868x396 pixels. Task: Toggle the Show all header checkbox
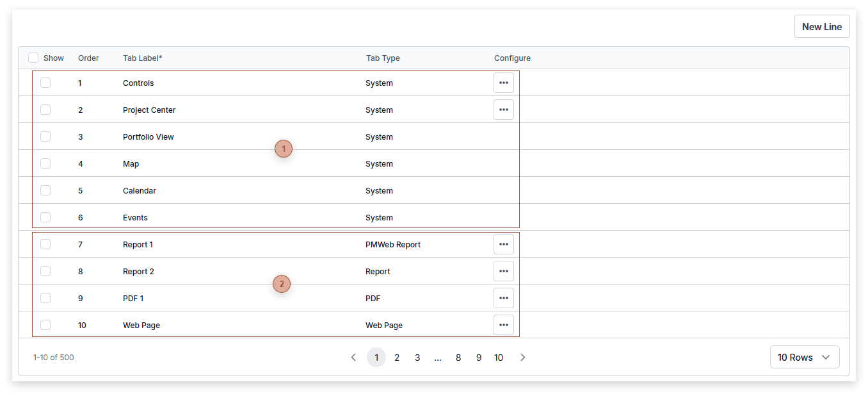click(x=33, y=58)
